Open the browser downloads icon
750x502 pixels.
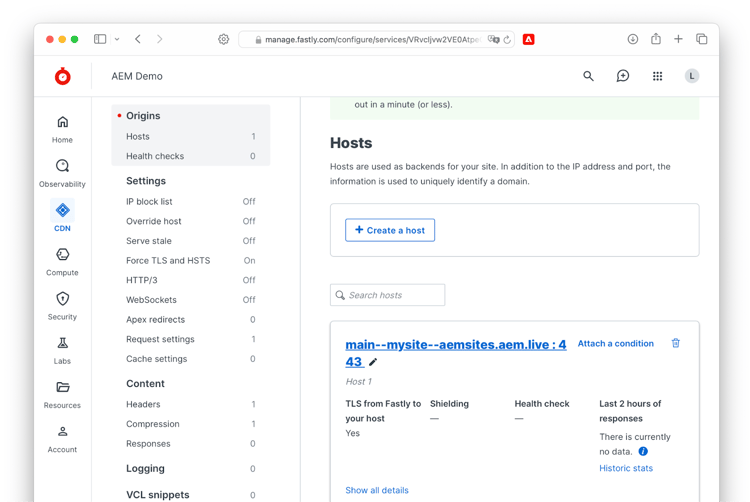click(633, 39)
